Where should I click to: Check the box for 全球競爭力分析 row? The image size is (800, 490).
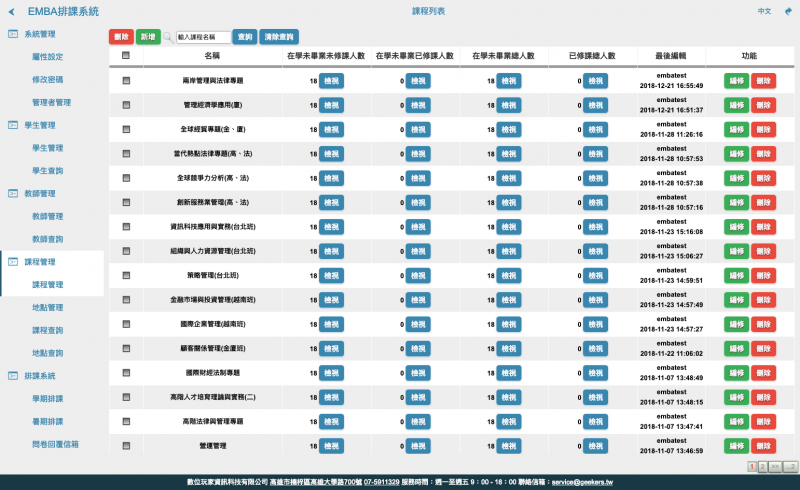pos(126,178)
